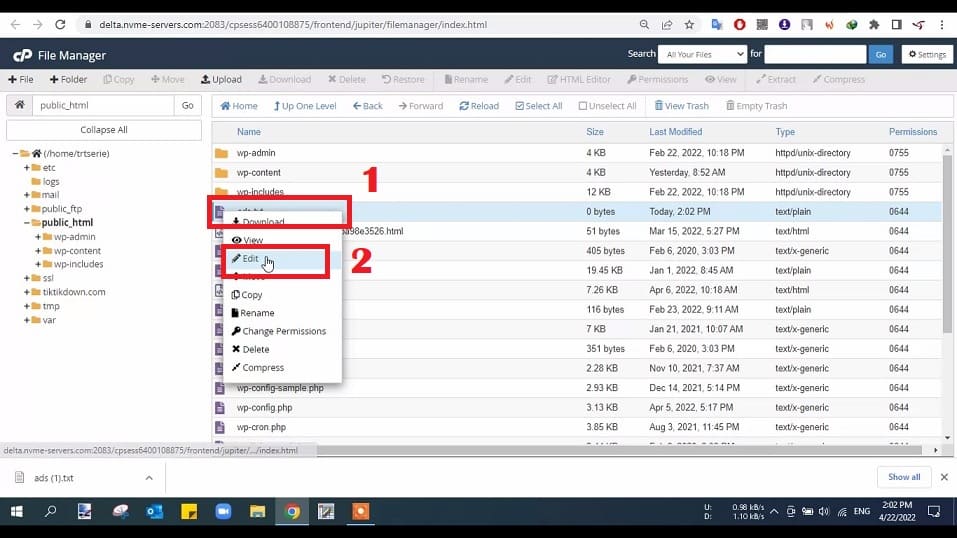The image size is (957, 538).
Task: Click the search text input field
Action: pyautogui.click(x=814, y=54)
